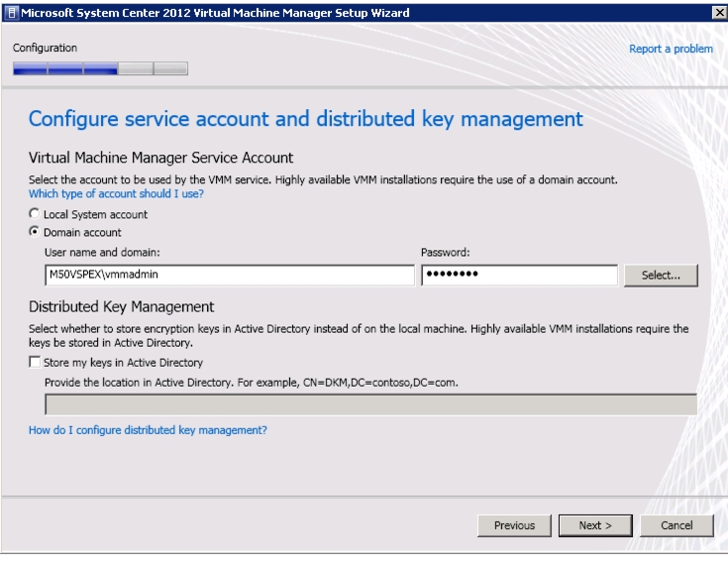
Task: Click the Active Directory location text box
Action: pos(371,404)
